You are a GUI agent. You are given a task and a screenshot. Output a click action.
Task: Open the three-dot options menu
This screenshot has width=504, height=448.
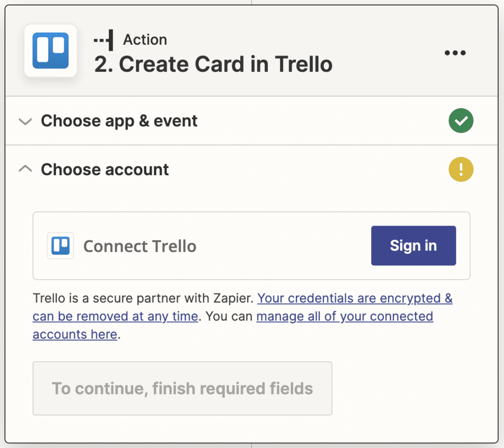coord(455,53)
